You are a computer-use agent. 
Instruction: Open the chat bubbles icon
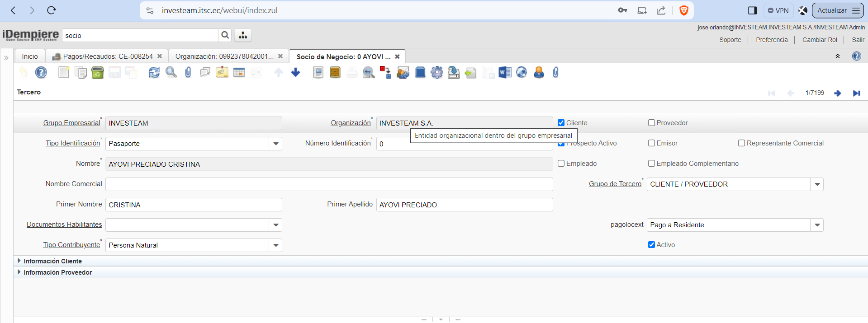pos(205,72)
